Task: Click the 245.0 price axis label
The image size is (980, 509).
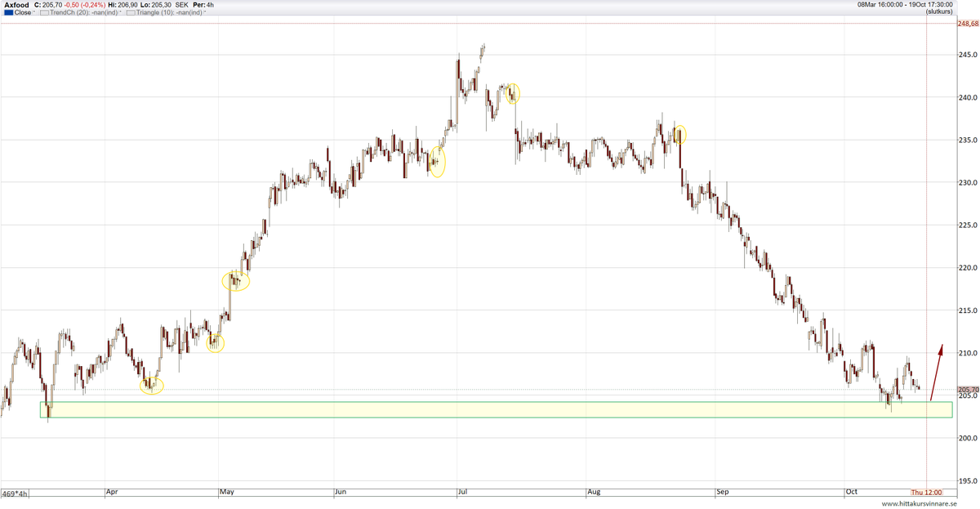Action: pos(967,55)
